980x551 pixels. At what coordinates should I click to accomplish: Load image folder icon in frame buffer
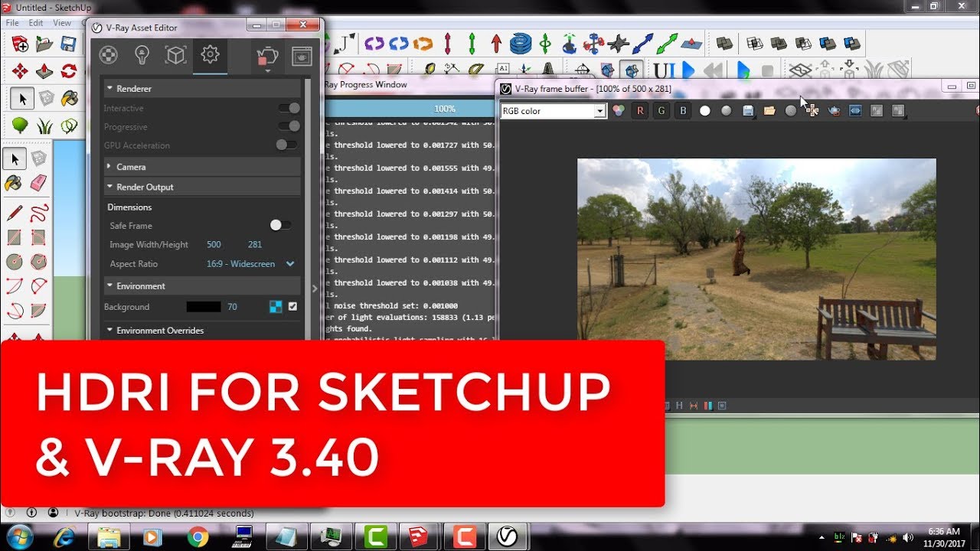769,111
